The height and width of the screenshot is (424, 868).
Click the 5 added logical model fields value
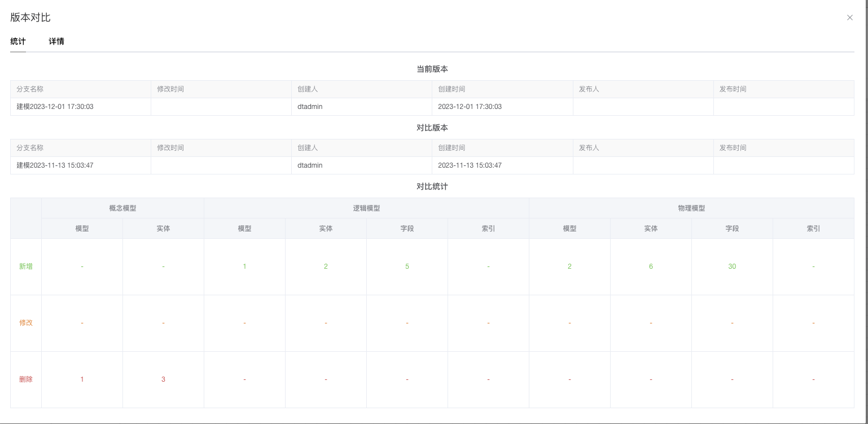pyautogui.click(x=407, y=266)
